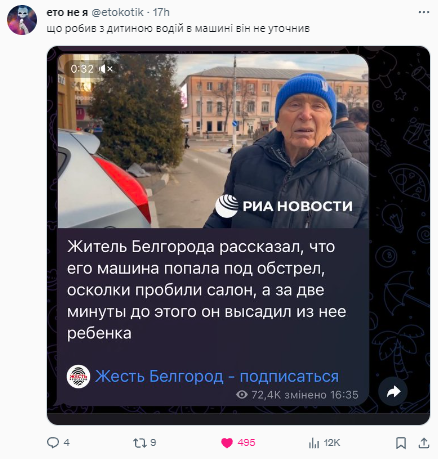Click the 72,4K views eye icon
438x459 pixels.
pyautogui.click(x=242, y=395)
